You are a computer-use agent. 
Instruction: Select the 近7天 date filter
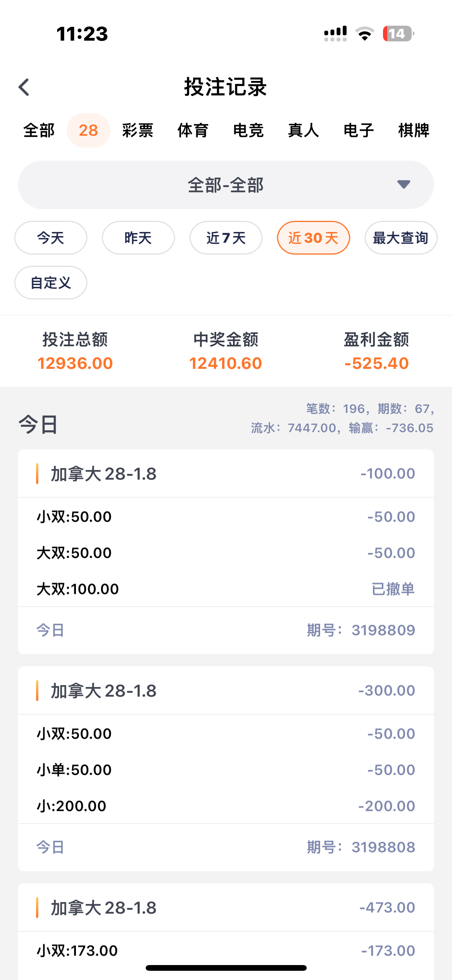(x=226, y=238)
